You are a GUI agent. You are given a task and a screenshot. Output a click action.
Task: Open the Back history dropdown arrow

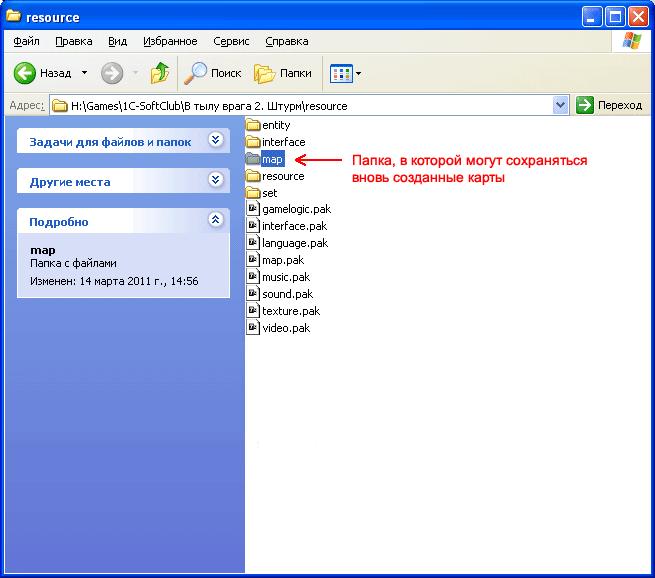[84, 73]
